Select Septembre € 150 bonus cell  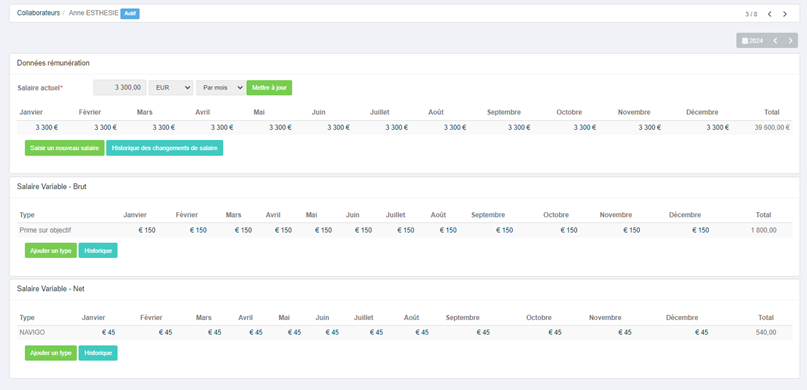[x=504, y=230]
